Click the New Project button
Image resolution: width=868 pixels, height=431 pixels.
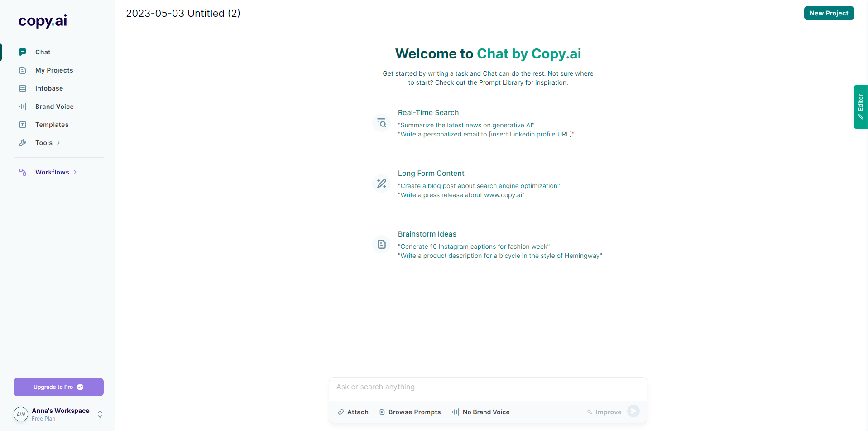(x=829, y=13)
